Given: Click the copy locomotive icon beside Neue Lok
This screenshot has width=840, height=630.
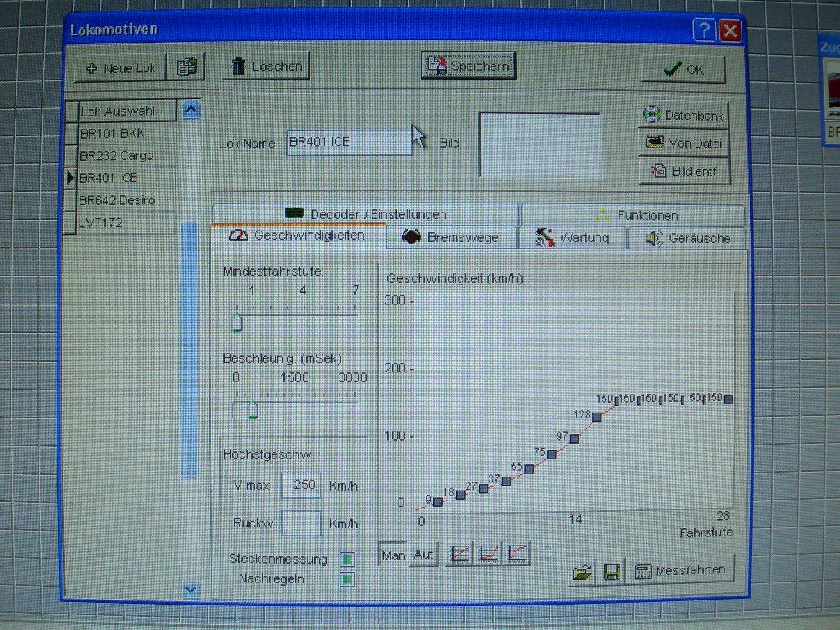Looking at the screenshot, I should point(185,68).
